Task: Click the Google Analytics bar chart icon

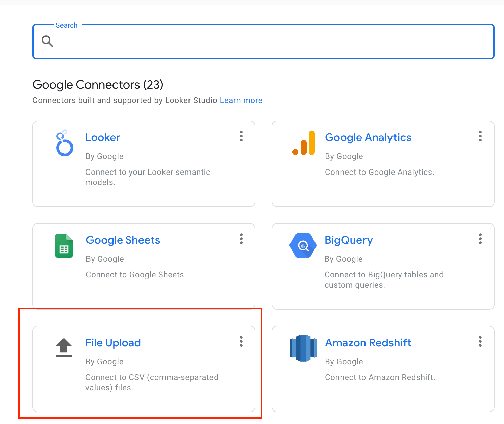Action: pyautogui.click(x=303, y=143)
